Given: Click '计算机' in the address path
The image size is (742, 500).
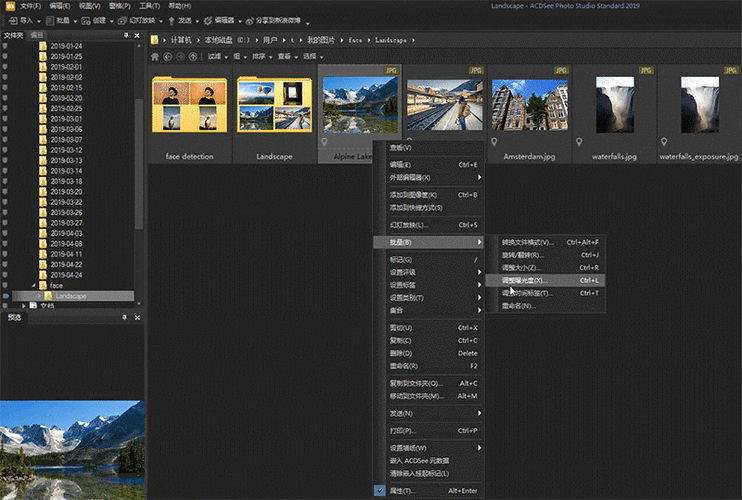Looking at the screenshot, I should pos(181,40).
